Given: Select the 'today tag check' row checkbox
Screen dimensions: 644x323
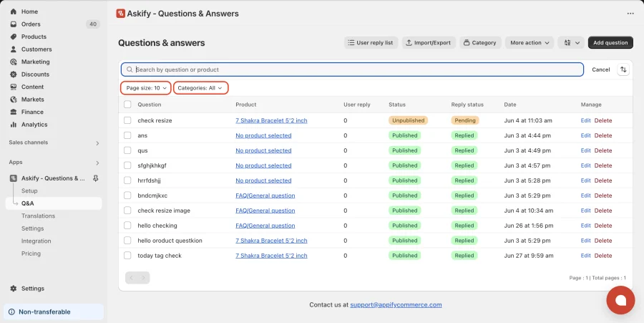Looking at the screenshot, I should [x=128, y=256].
